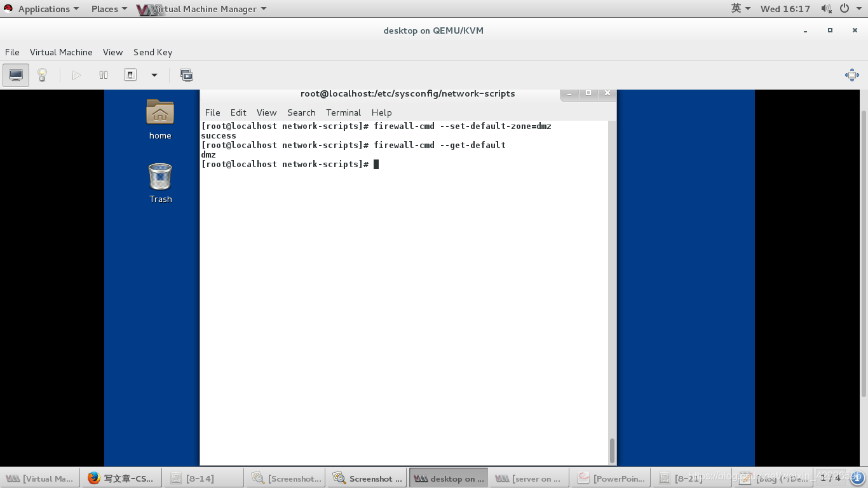The height and width of the screenshot is (488, 868).
Task: Shut down the virtual machine button
Action: click(130, 75)
